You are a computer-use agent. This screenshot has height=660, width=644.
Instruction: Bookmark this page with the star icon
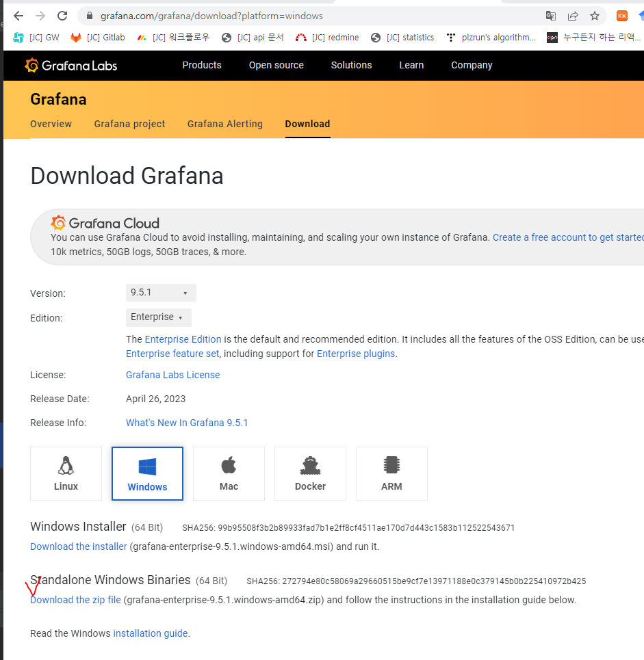click(x=595, y=16)
